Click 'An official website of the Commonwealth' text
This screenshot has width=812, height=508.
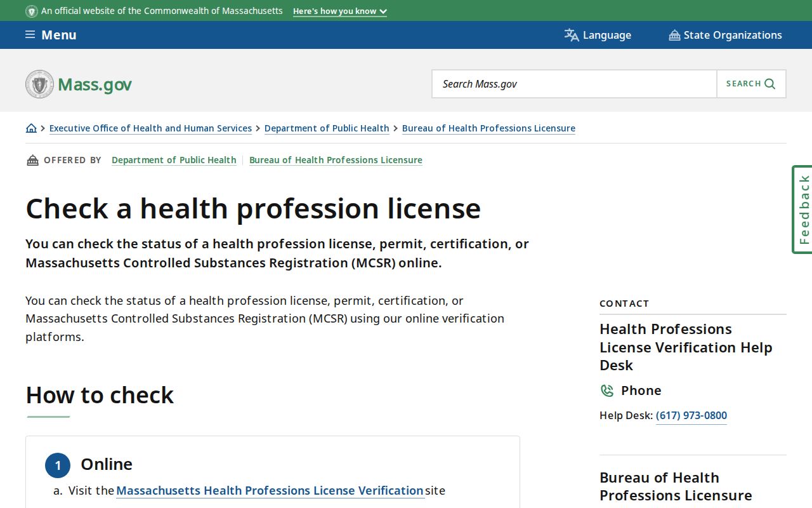(162, 11)
